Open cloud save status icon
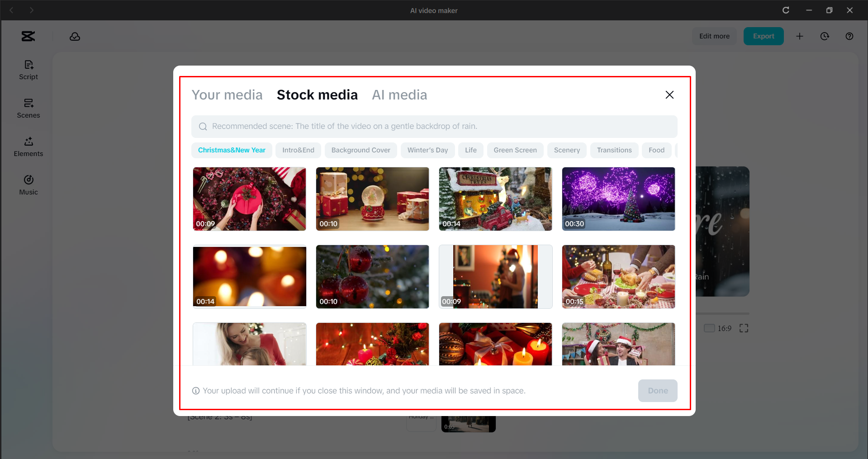This screenshot has height=459, width=868. tap(75, 36)
